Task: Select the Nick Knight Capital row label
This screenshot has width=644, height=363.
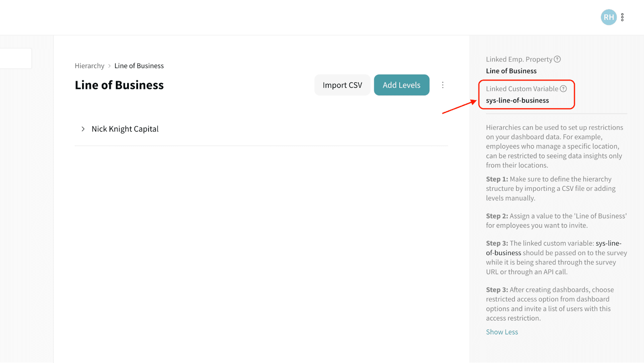Action: point(125,129)
